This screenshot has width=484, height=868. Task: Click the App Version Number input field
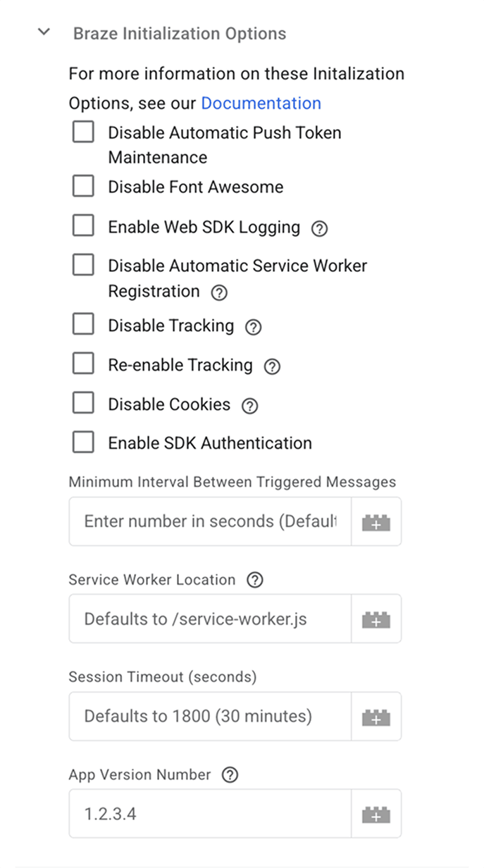coord(204,813)
